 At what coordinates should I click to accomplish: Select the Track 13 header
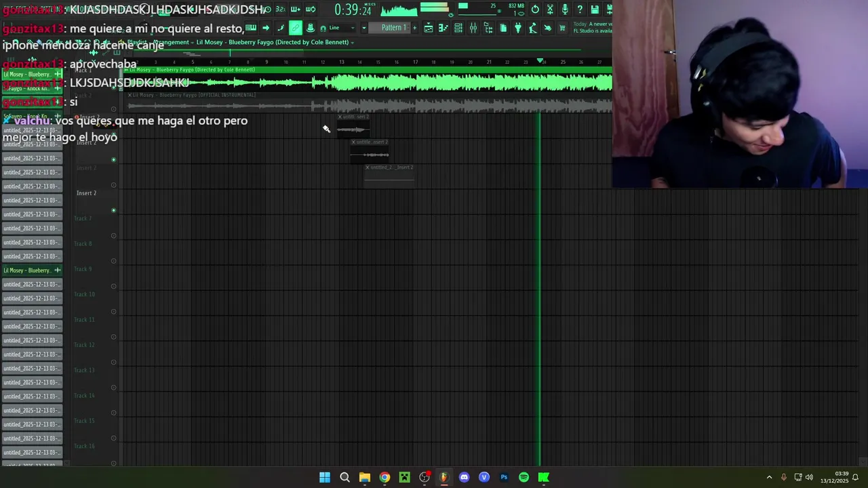click(94, 378)
